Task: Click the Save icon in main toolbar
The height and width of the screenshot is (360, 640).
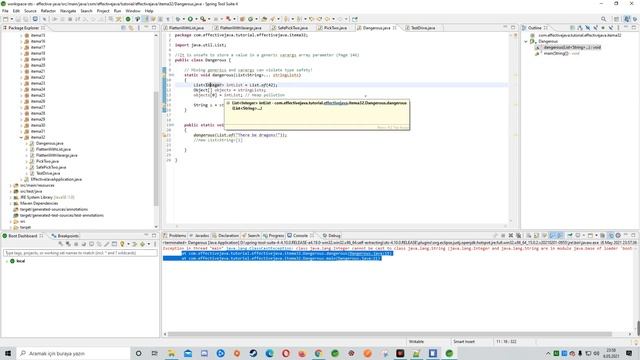Action: 18,19
